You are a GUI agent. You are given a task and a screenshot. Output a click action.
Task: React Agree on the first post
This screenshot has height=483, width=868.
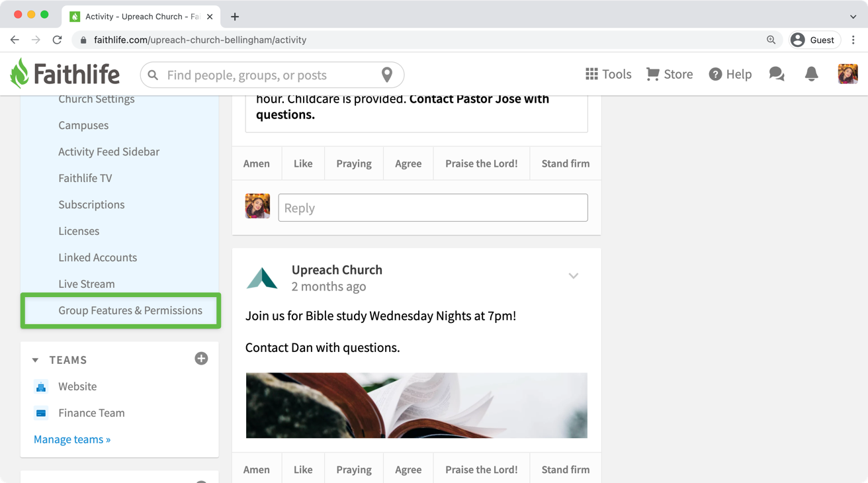[408, 163]
